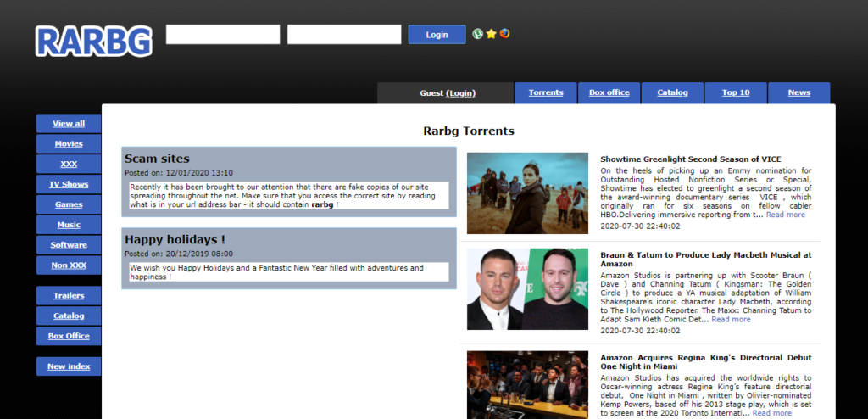Open the Box office tab
Screen dimensions: 868x419
tap(609, 92)
